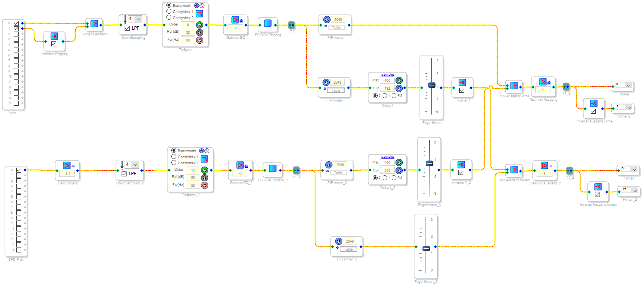Click the Inverter Ausgang hinten block icon
Screen dimensions: 644x284
click(x=598, y=187)
